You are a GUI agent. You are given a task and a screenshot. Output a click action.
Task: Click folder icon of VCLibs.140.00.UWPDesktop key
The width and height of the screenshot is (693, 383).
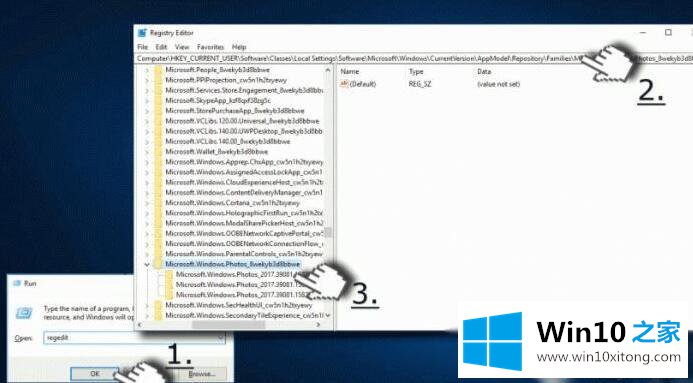click(x=159, y=131)
